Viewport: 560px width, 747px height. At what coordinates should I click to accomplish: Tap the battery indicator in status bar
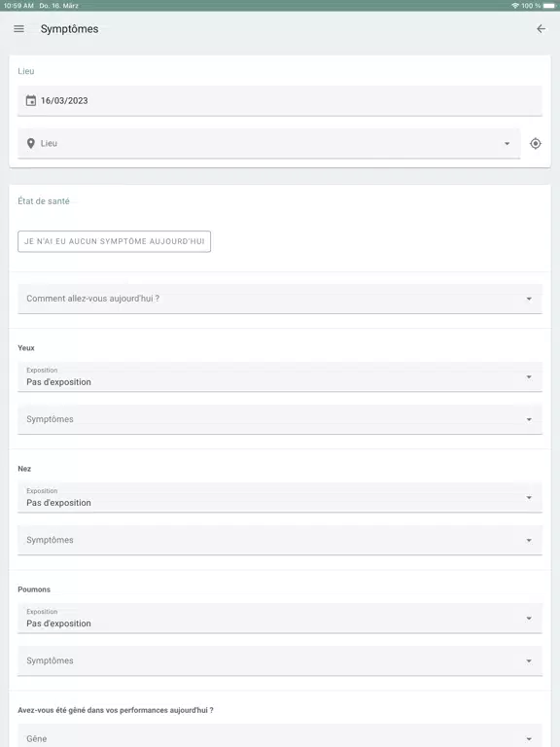click(x=549, y=5)
